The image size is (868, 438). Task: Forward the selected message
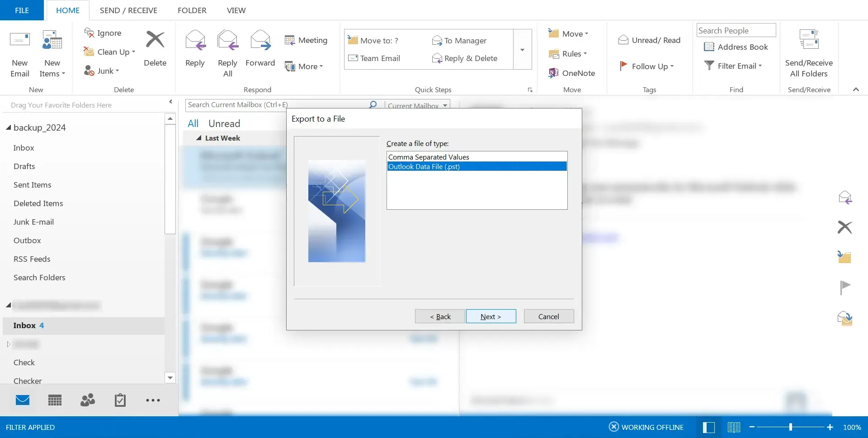(260, 49)
